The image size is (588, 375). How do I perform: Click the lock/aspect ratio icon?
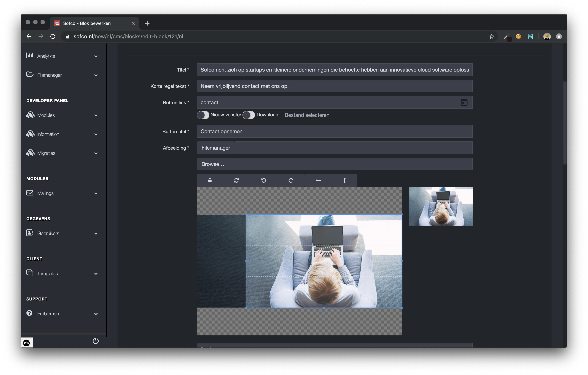210,180
